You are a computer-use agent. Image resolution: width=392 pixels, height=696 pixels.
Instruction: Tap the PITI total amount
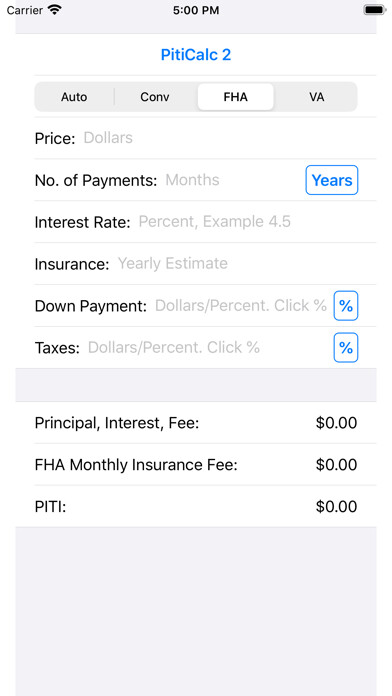pyautogui.click(x=336, y=506)
